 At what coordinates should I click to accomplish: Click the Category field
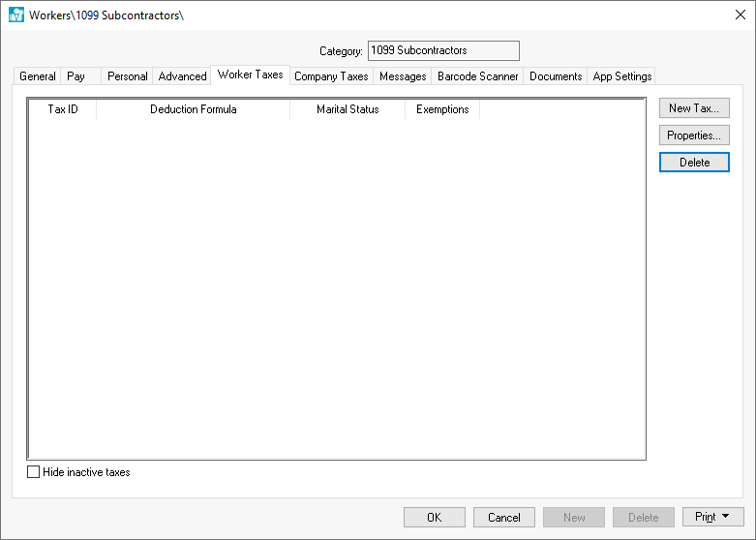(x=443, y=50)
